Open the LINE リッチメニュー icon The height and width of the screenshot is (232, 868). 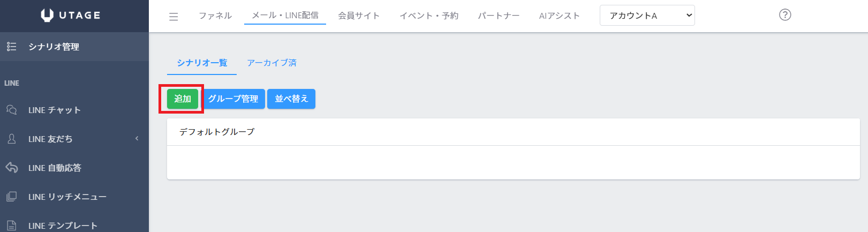12,197
